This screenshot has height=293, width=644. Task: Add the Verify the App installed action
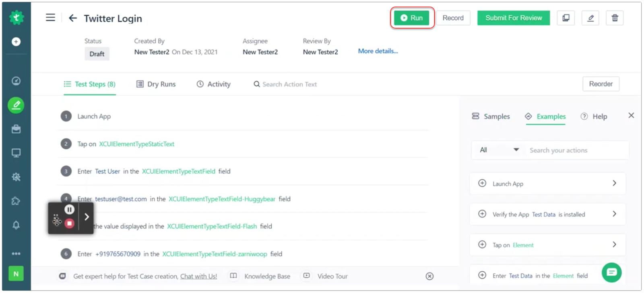[482, 214]
